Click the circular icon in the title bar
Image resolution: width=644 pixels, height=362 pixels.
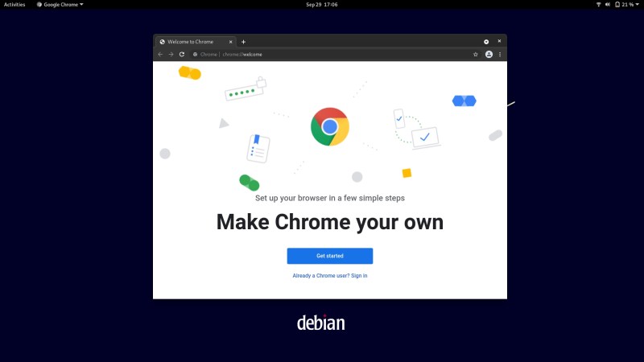pyautogui.click(x=486, y=42)
